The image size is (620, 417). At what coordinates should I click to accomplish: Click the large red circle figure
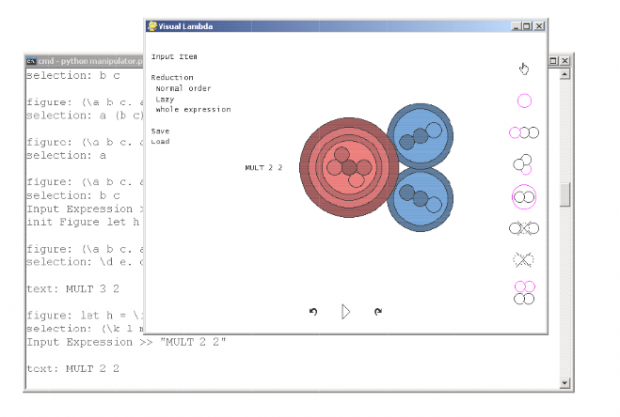tap(349, 167)
